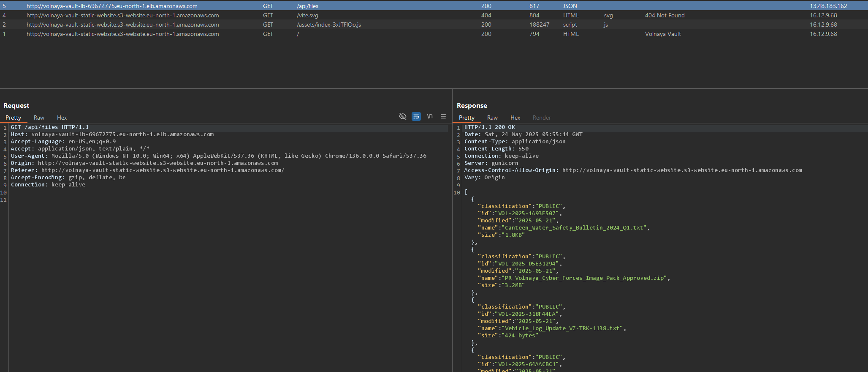868x372 pixels.
Task: Click the Vehicle_Log_Update_VZ-TRK-1138.txt name value
Action: 562,328
